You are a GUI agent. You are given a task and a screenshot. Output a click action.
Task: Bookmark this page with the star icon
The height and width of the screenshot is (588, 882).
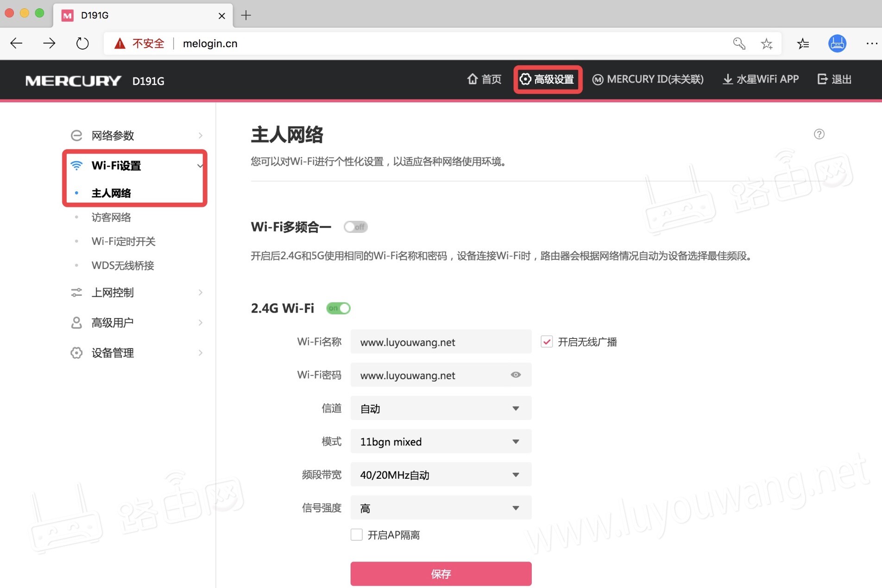767,44
